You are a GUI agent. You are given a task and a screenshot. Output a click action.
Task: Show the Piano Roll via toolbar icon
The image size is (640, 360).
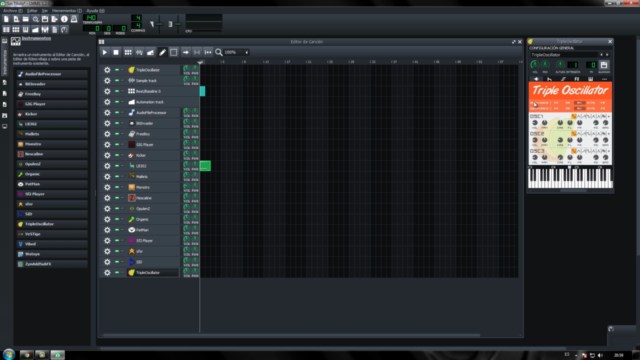(26, 29)
